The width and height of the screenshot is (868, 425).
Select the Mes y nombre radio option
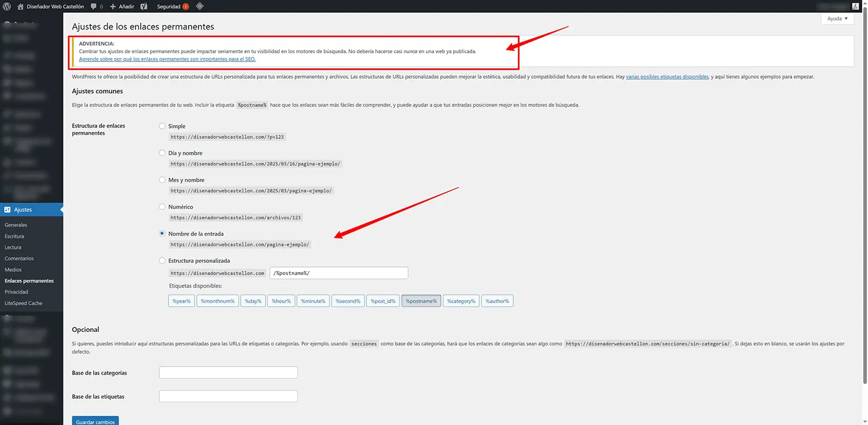pyautogui.click(x=162, y=179)
